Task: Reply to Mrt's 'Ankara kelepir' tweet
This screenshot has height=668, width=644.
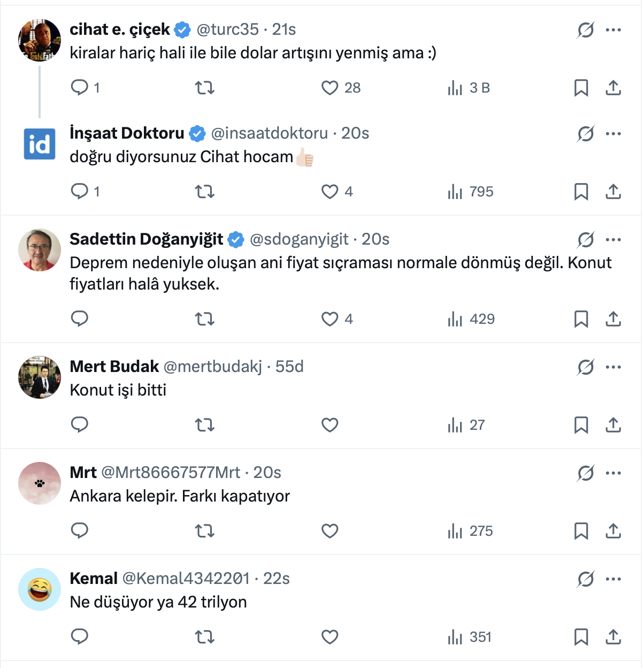Action: coord(80,531)
